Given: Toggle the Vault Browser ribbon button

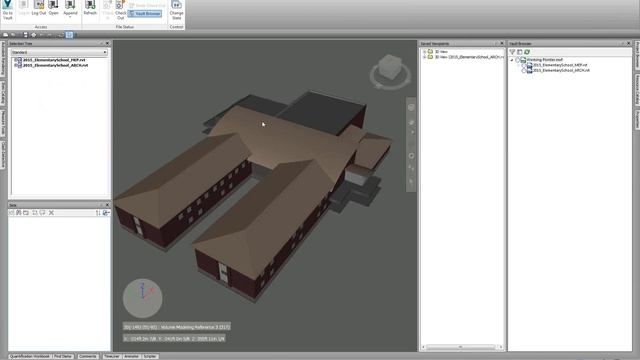Looking at the screenshot, I should tap(145, 13).
